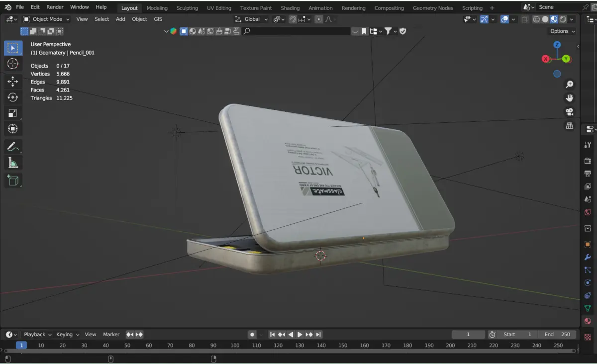Select the Rotate tool
The image size is (597, 364).
point(13,97)
